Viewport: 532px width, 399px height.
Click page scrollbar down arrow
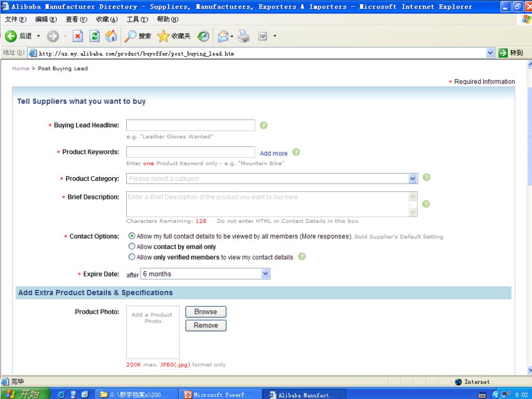click(x=529, y=370)
